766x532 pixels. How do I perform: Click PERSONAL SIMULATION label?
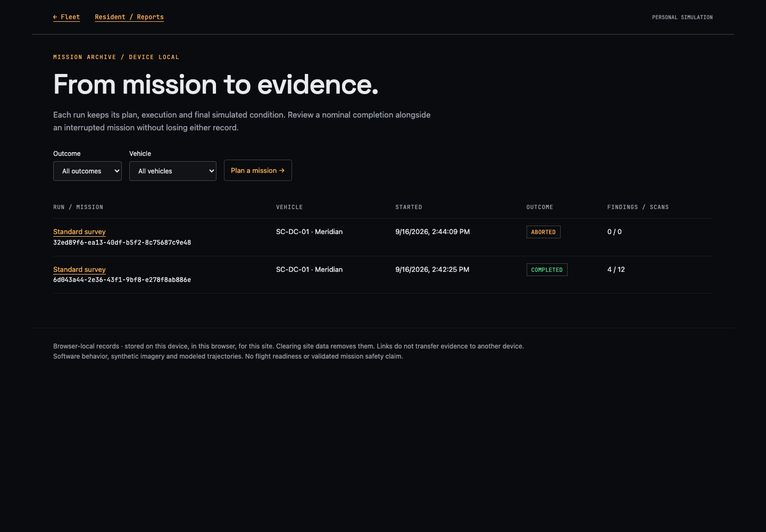click(x=682, y=18)
